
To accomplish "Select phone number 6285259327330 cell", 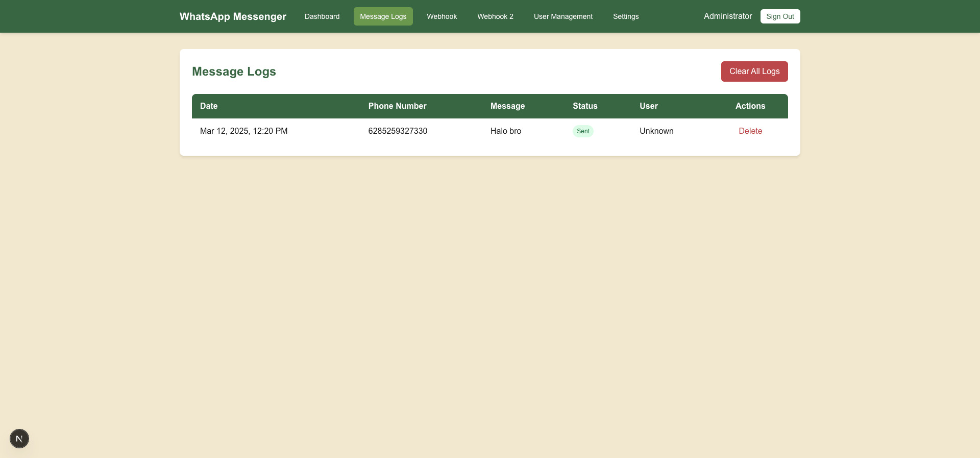I will [398, 131].
